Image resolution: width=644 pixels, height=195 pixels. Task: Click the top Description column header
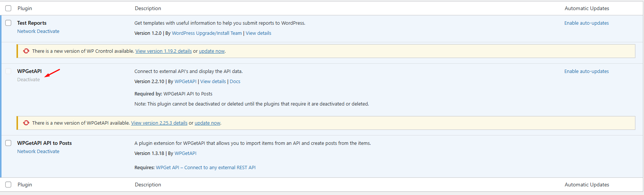click(148, 9)
